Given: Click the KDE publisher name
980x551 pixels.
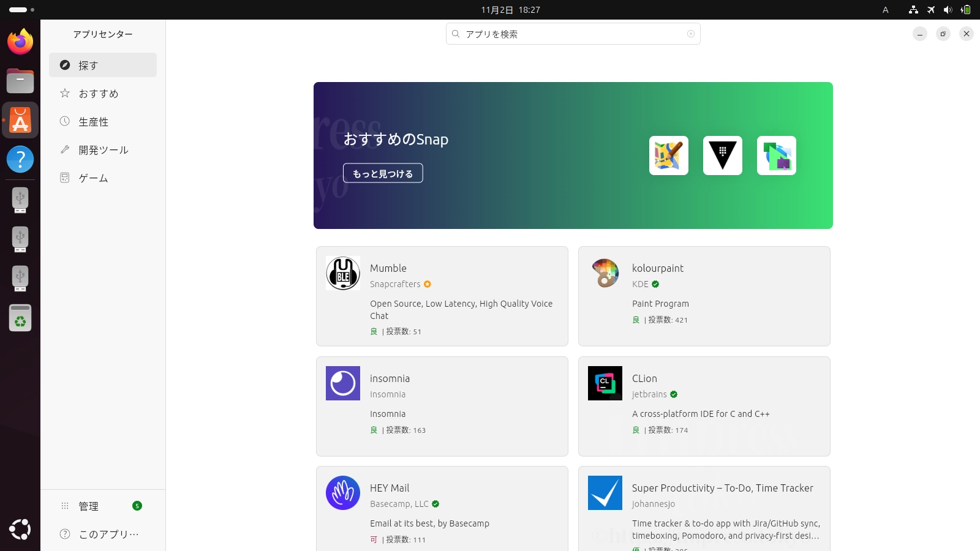Looking at the screenshot, I should (x=640, y=284).
